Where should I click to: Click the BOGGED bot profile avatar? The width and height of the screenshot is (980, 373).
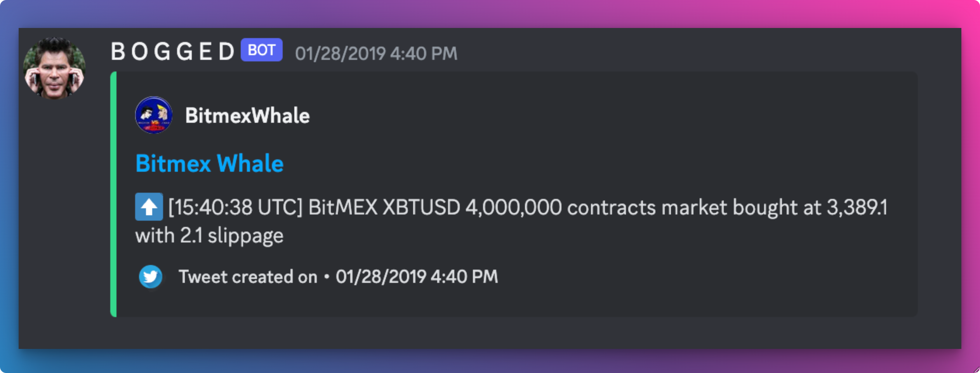54,68
